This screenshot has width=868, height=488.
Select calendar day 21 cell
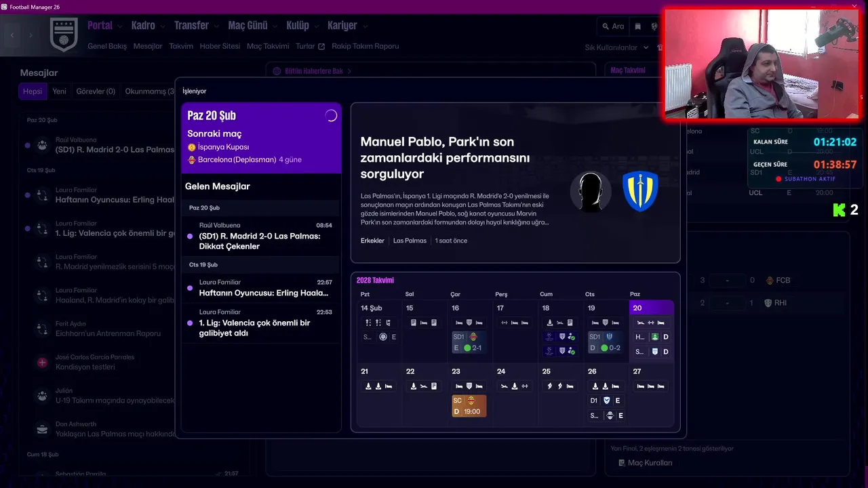tap(380, 394)
